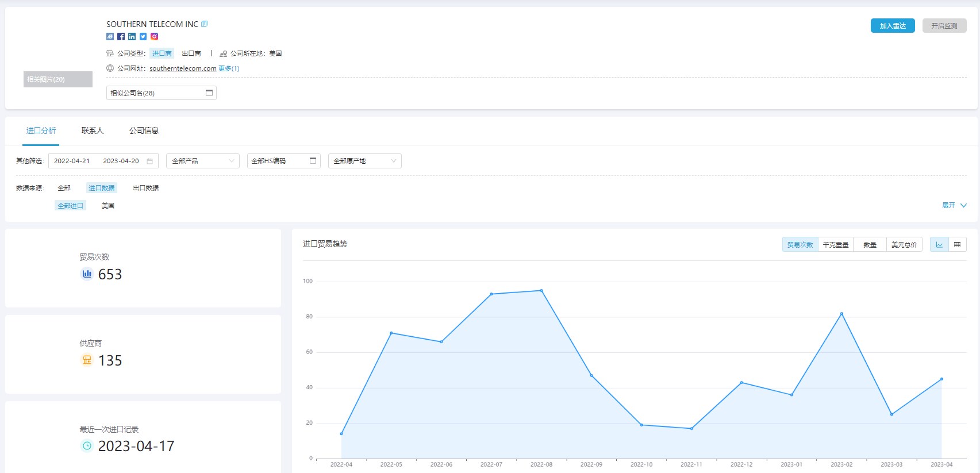
Task: Select 出口商 company type tag
Action: [x=191, y=53]
